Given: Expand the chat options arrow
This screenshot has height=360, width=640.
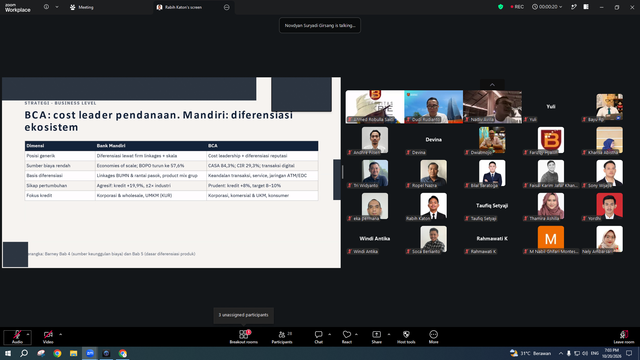Looking at the screenshot, I should (x=329, y=334).
